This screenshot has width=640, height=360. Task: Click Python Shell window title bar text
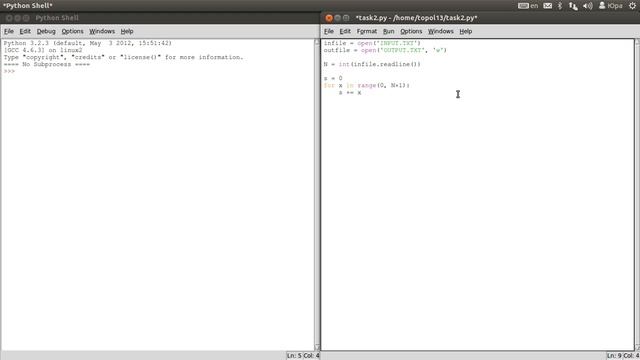click(57, 18)
